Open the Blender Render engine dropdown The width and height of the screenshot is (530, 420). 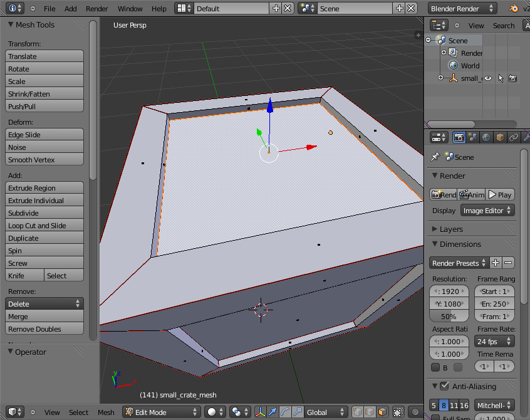click(x=462, y=8)
